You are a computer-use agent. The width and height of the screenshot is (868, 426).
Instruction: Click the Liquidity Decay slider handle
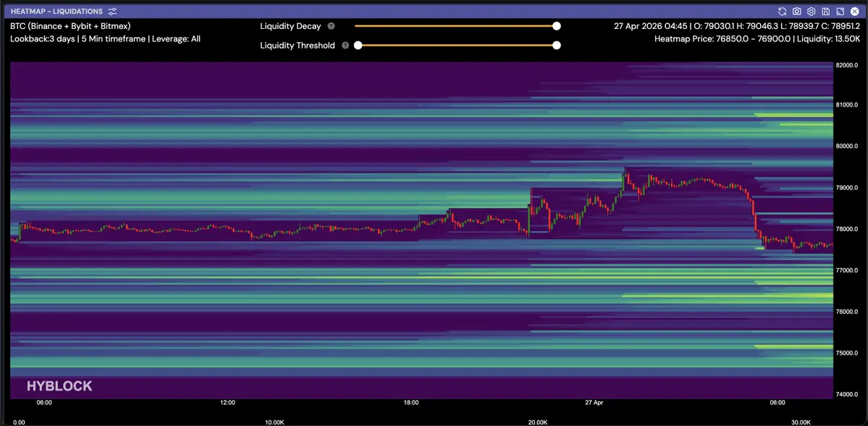(x=557, y=26)
